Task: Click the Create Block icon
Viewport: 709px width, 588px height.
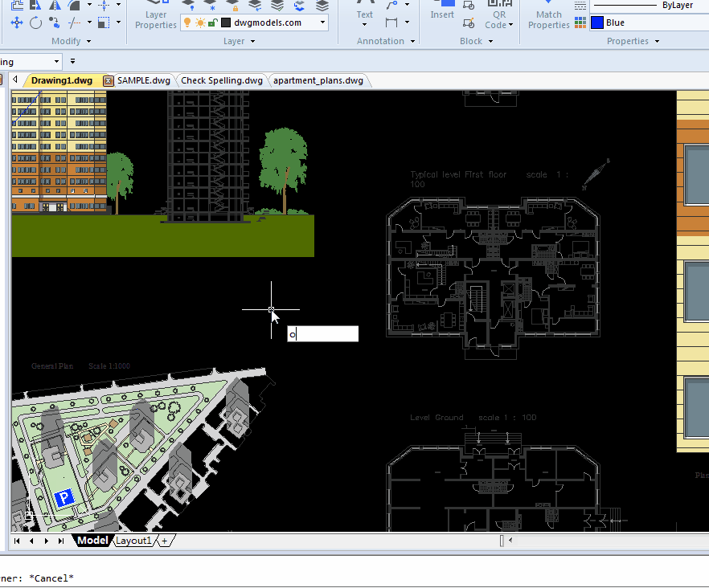Action: (469, 5)
